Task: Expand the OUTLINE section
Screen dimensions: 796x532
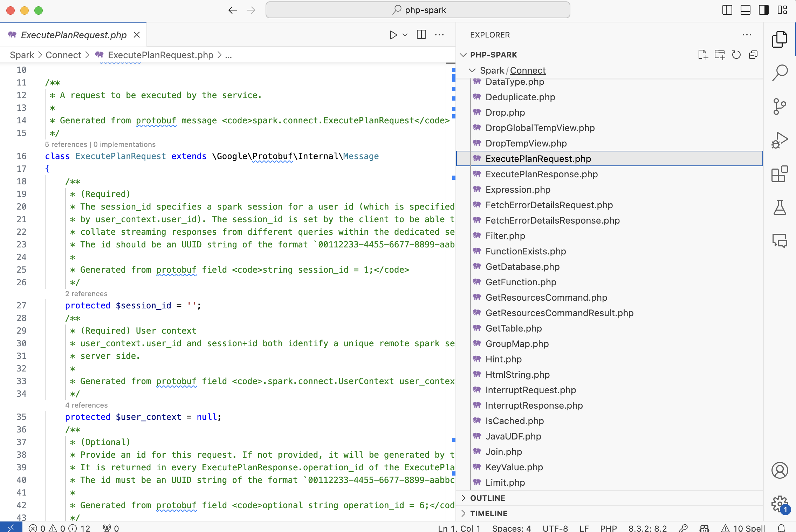Action: pos(488,498)
